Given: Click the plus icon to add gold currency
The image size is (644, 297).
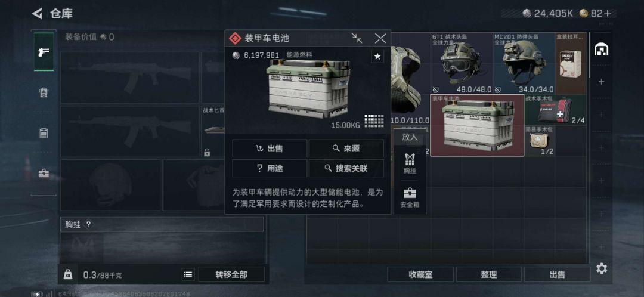Looking at the screenshot, I should (x=608, y=14).
